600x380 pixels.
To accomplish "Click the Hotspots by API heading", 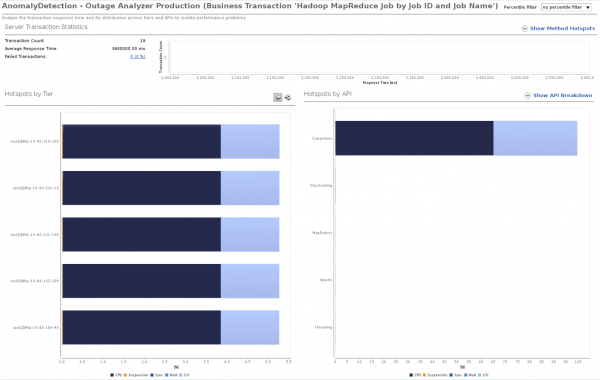I will 328,94.
